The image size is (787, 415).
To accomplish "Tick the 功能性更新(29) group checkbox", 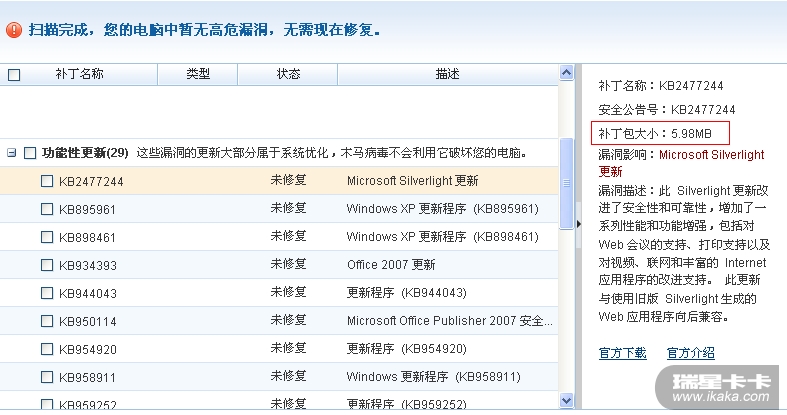I will pos(30,153).
